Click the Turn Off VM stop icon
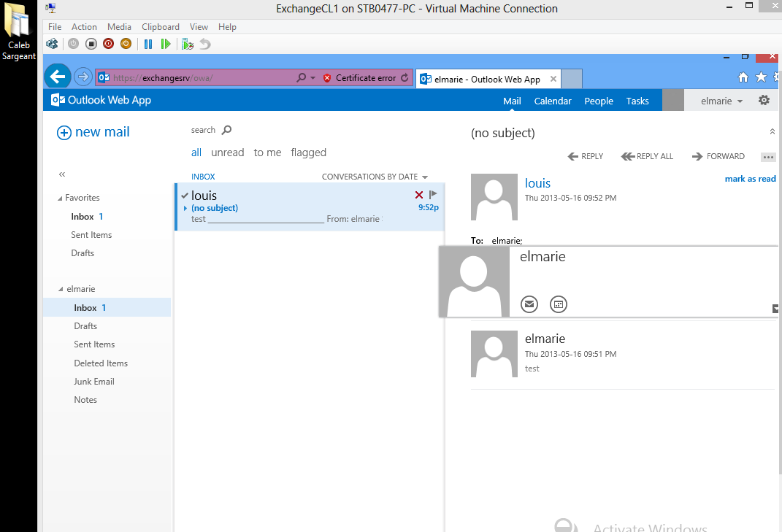This screenshot has height=532, width=782. pyautogui.click(x=91, y=44)
